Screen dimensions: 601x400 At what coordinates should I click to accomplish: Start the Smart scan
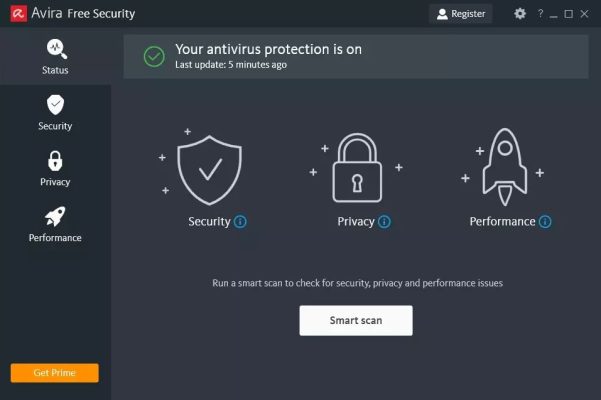(356, 321)
